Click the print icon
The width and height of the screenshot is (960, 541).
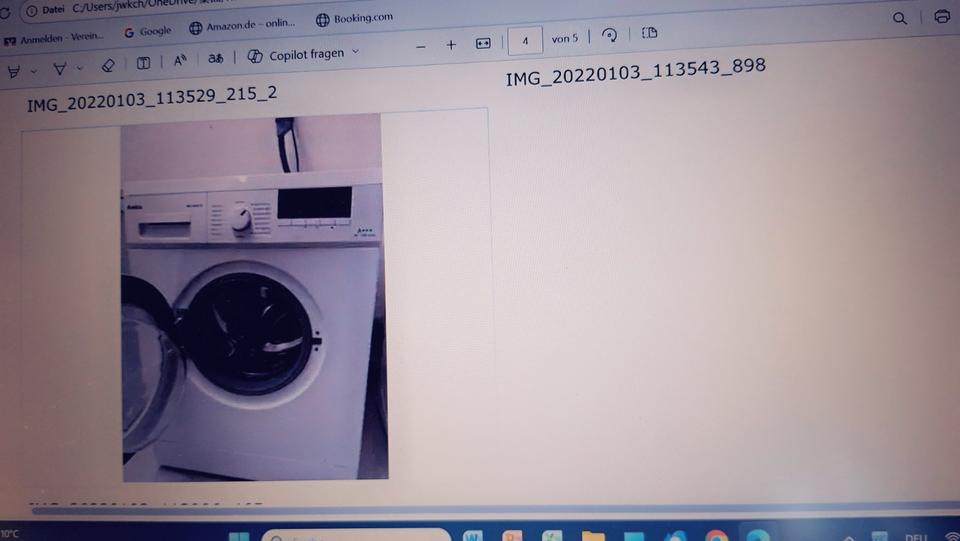[942, 17]
